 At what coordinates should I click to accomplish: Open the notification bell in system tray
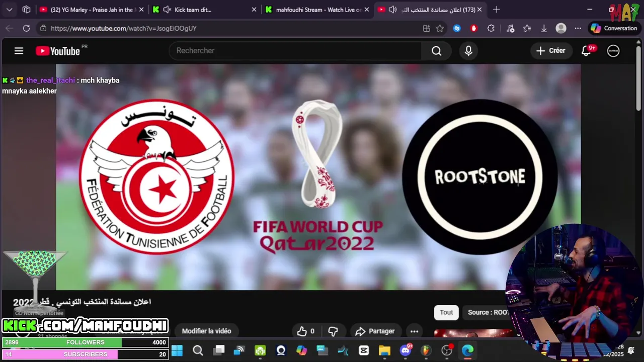[x=631, y=350]
